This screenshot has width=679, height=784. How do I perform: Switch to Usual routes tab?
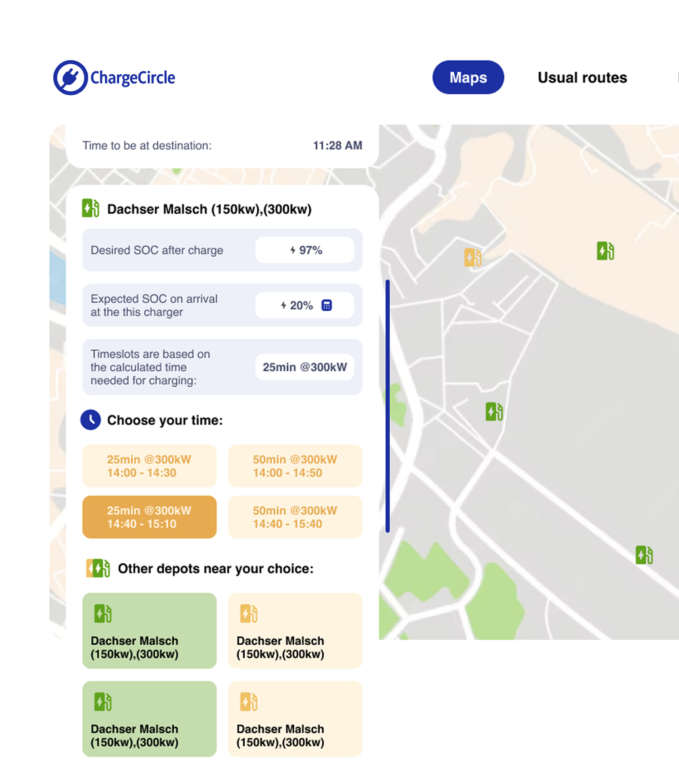[582, 77]
